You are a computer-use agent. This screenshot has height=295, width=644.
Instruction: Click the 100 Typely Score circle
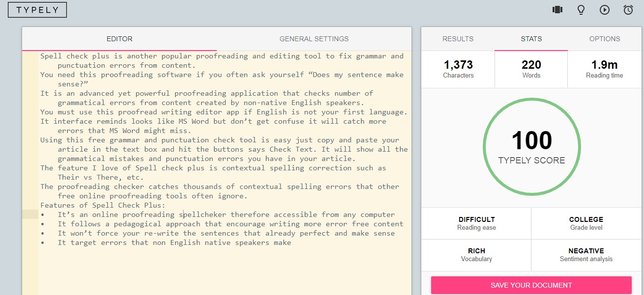pyautogui.click(x=531, y=147)
